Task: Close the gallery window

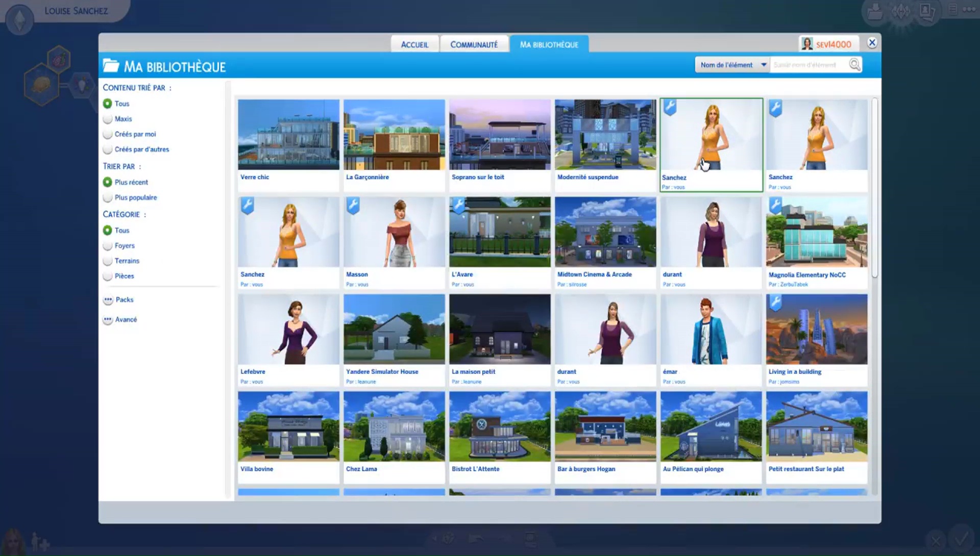Action: [x=872, y=43]
